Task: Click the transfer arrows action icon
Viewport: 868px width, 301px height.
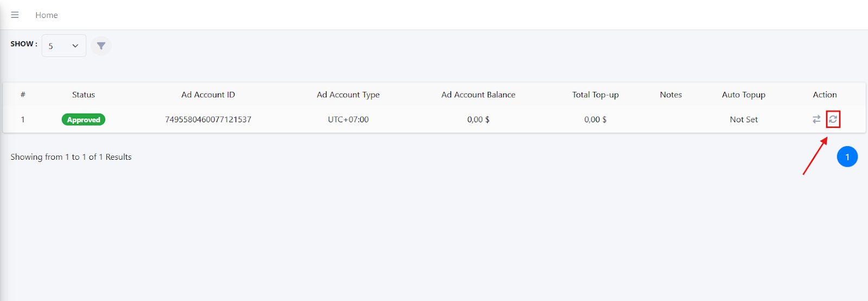Action: tap(816, 119)
